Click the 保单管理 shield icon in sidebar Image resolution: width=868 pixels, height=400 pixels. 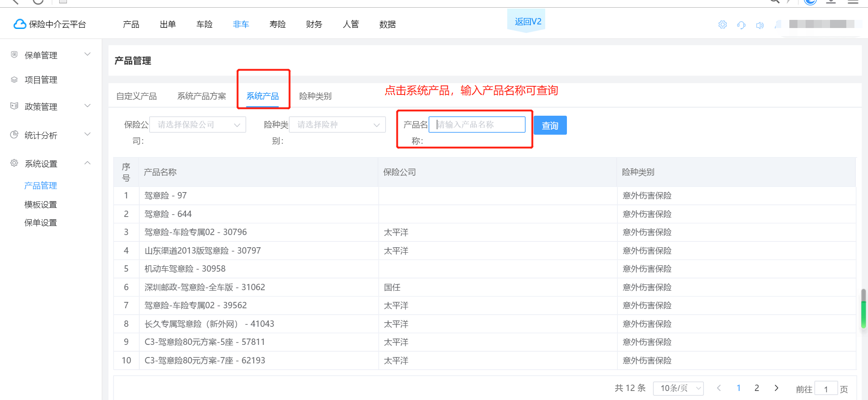click(14, 55)
